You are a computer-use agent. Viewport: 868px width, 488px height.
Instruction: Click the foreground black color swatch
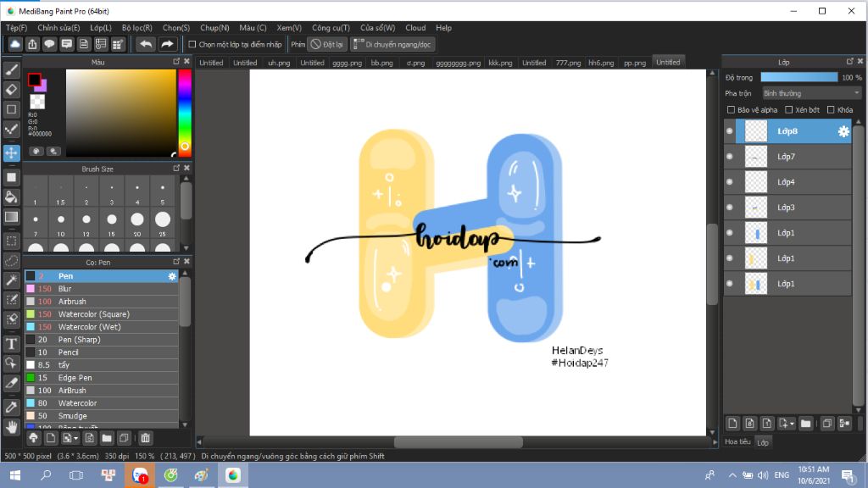[34, 80]
